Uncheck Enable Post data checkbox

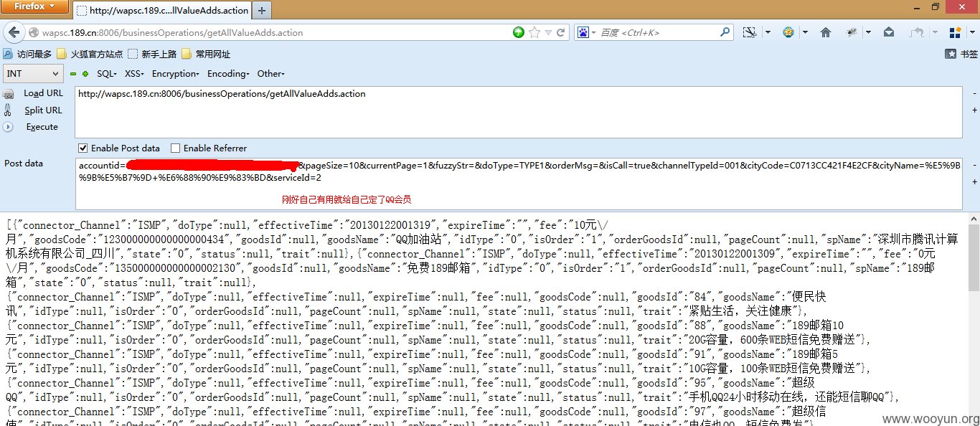[83, 148]
